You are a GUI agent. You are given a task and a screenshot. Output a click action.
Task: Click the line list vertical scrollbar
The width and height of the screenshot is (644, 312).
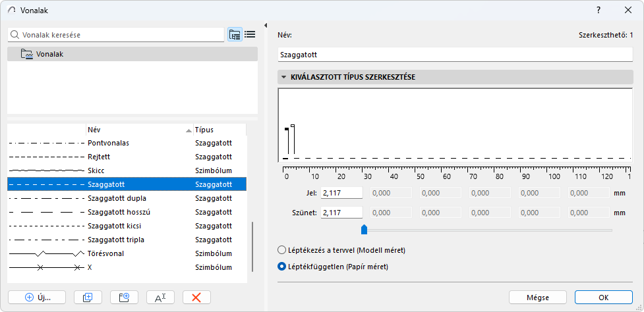[252, 247]
